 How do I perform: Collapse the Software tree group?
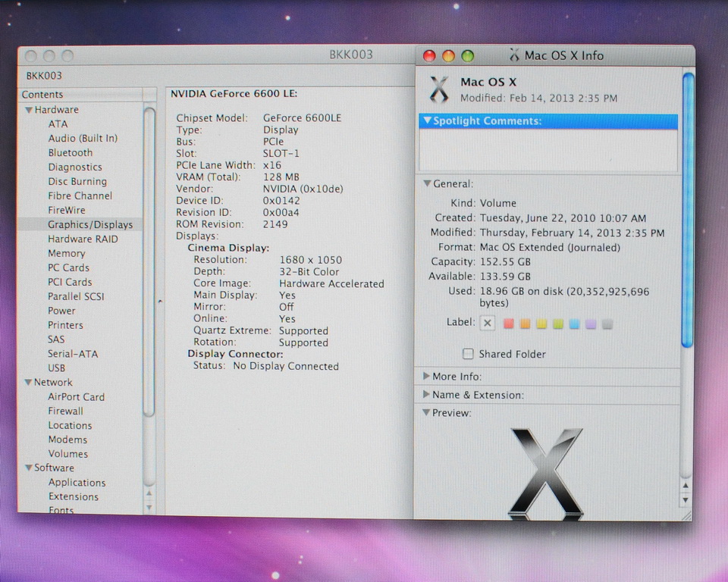click(x=29, y=468)
